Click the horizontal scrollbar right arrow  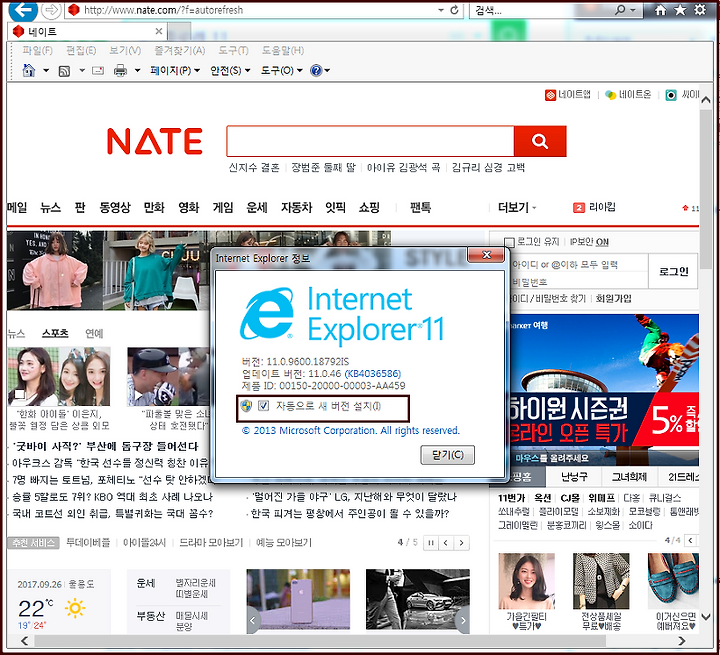click(x=682, y=641)
